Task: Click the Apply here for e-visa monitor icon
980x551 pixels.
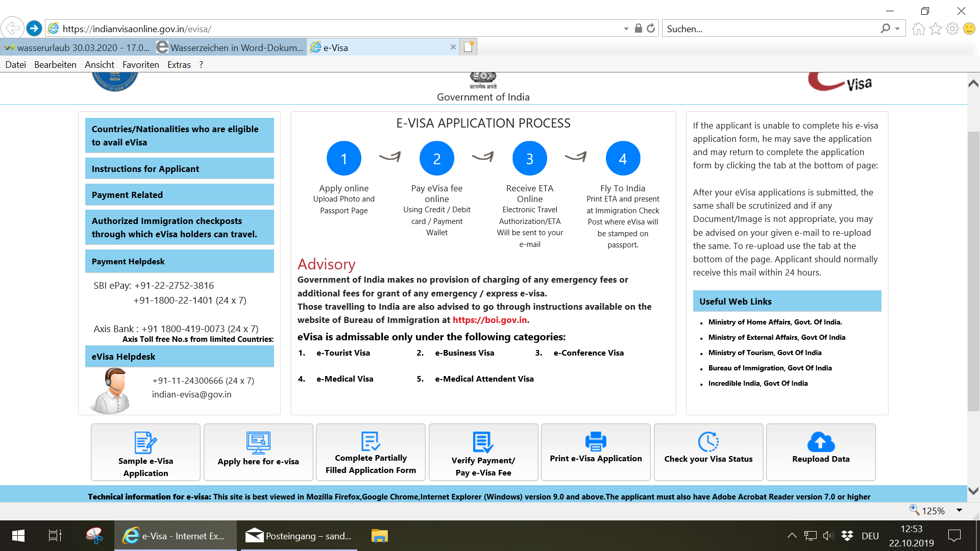Action: click(x=258, y=442)
